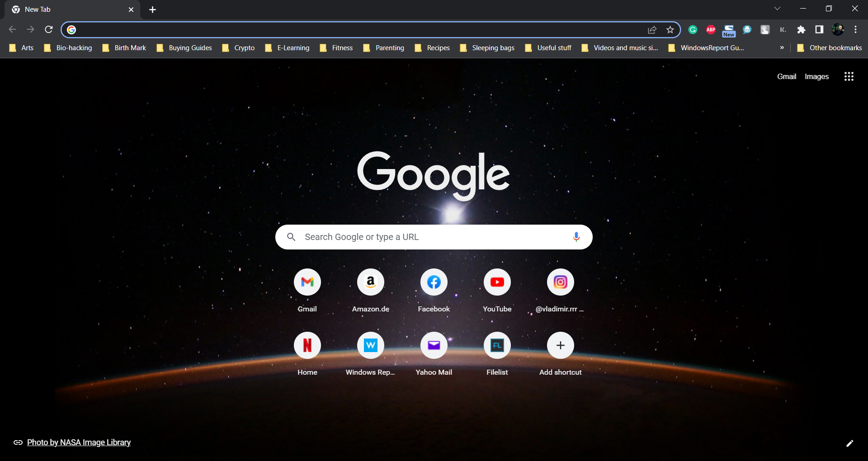Click the Images link at top right
868x461 pixels.
816,76
